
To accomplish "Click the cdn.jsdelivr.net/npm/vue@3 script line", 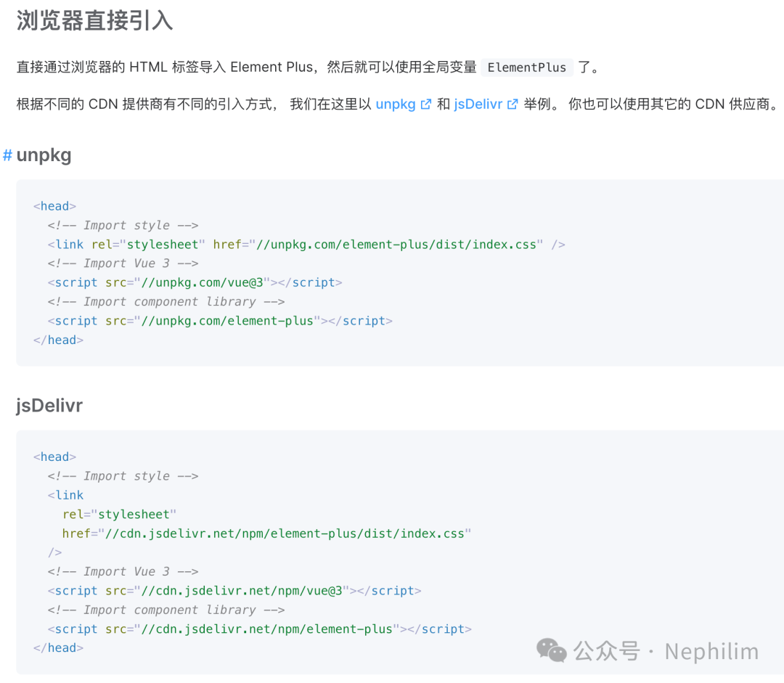I will coord(234,591).
